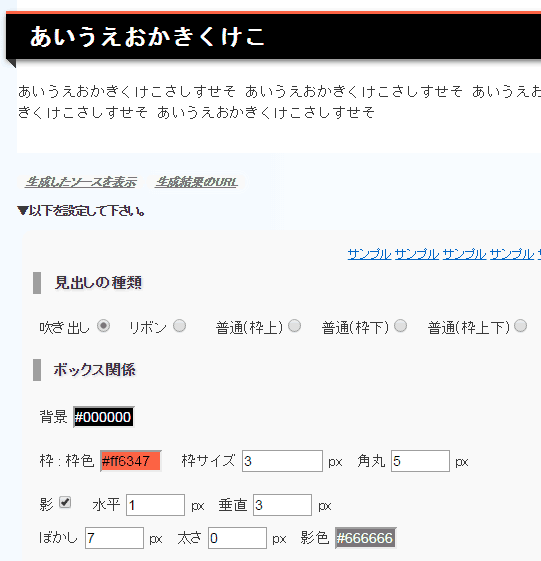541x561 pixels.
Task: Click the ▼以下を設定して下さい。 heading
Action: click(81, 211)
